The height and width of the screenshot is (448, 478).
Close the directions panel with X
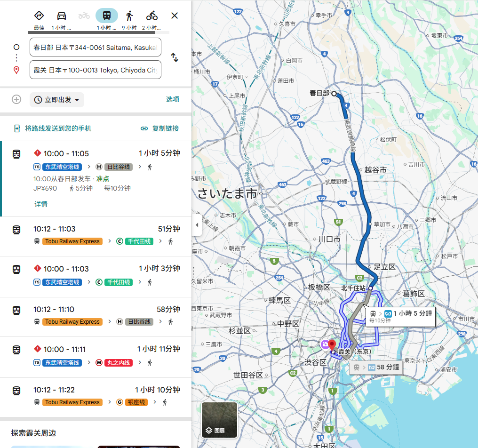175,16
